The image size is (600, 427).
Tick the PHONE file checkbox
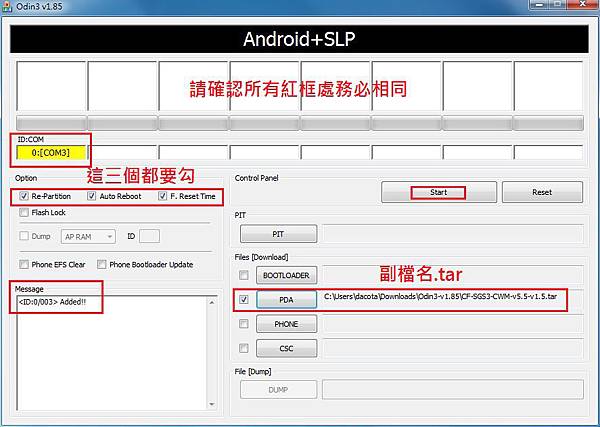(243, 324)
